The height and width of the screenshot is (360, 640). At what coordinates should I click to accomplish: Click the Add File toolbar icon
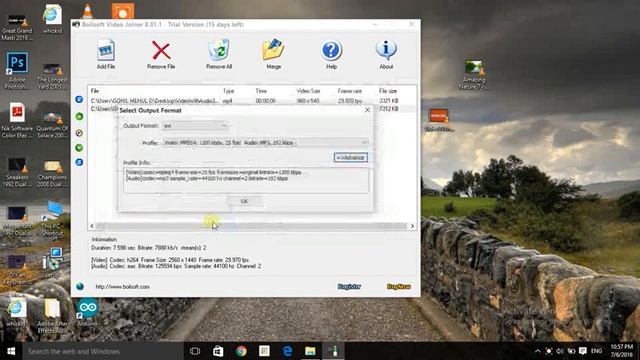[x=106, y=50]
